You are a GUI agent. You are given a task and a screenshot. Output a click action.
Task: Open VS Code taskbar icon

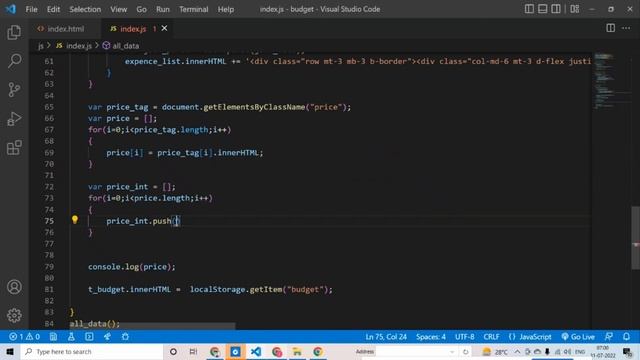coord(256,351)
